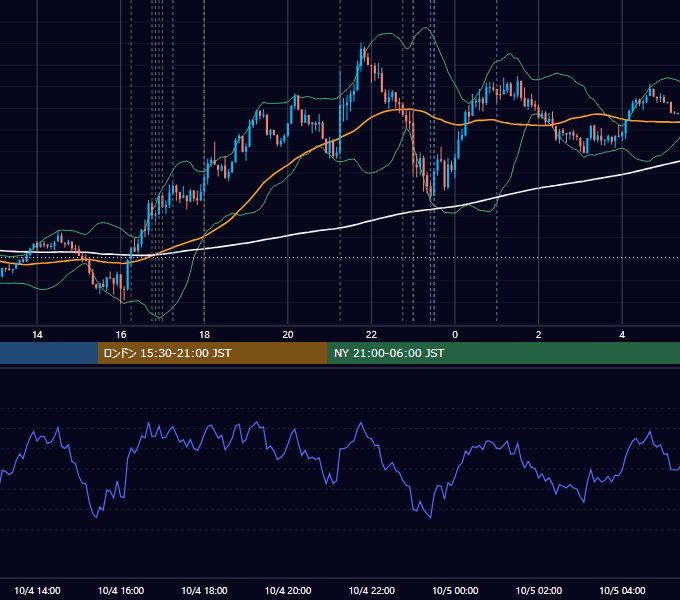Click the 10/4 14:00 date label
680x600 pixels.
click(37, 590)
